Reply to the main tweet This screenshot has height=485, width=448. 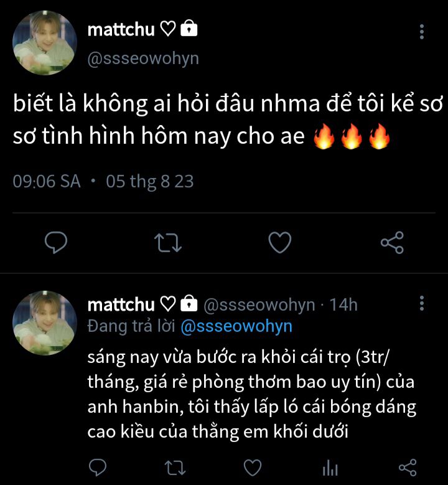(56, 242)
